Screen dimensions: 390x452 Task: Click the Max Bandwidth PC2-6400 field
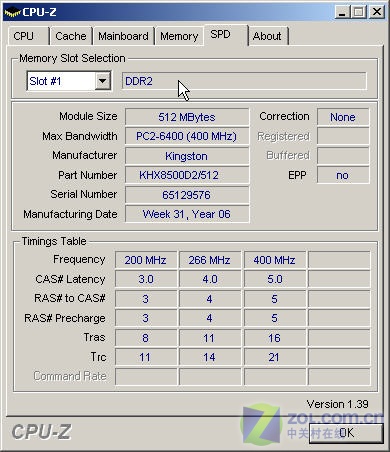187,136
